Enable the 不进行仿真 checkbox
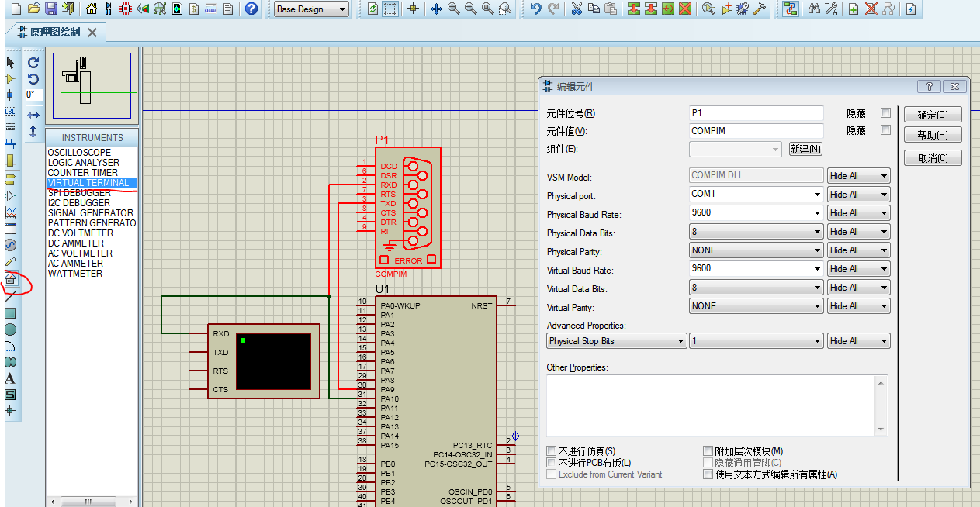980x507 pixels. pos(552,450)
